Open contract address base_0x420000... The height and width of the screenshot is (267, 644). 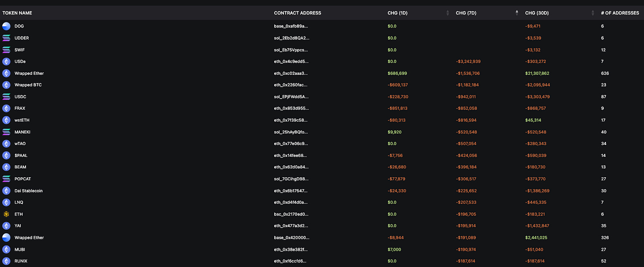click(292, 238)
